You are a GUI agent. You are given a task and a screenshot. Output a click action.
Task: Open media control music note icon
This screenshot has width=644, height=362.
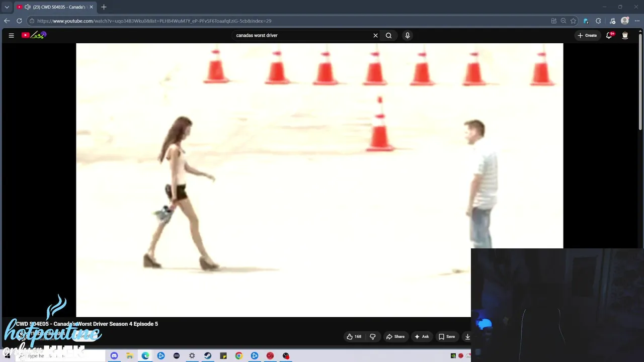(x=612, y=21)
